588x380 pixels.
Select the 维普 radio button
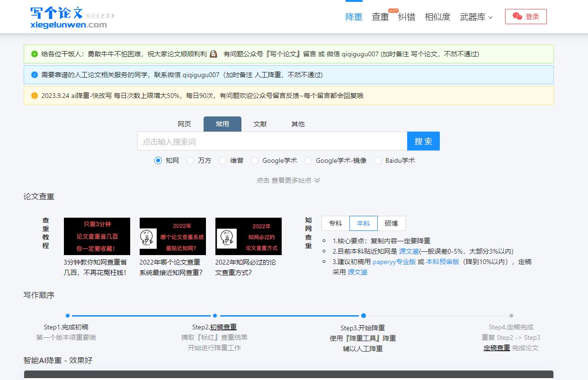point(223,160)
